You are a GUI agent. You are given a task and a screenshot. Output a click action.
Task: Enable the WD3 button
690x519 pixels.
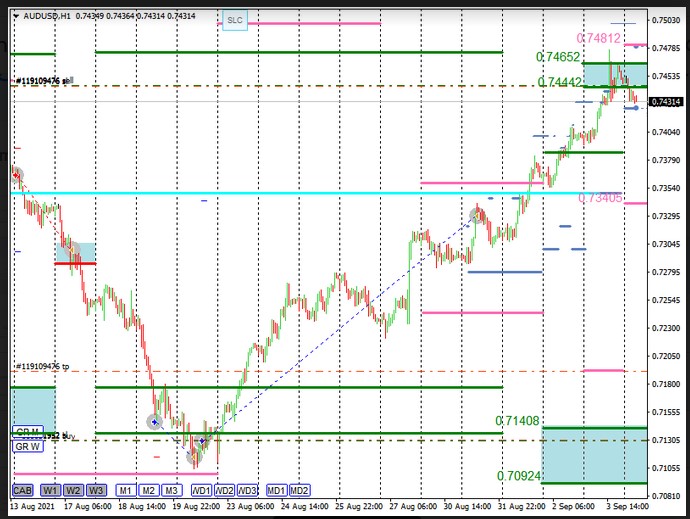(248, 490)
